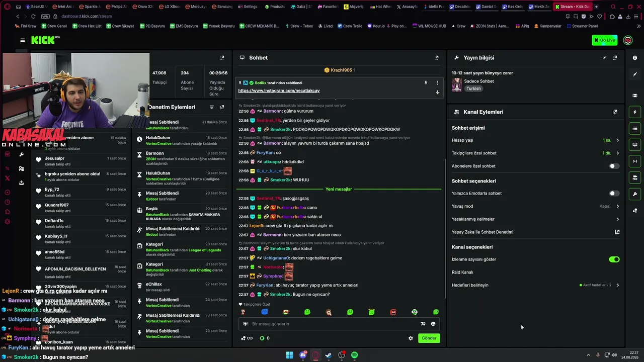The image size is (644, 362).
Task: Edit stream info with pencil in Yayın bilgisi header
Action: click(604, 58)
